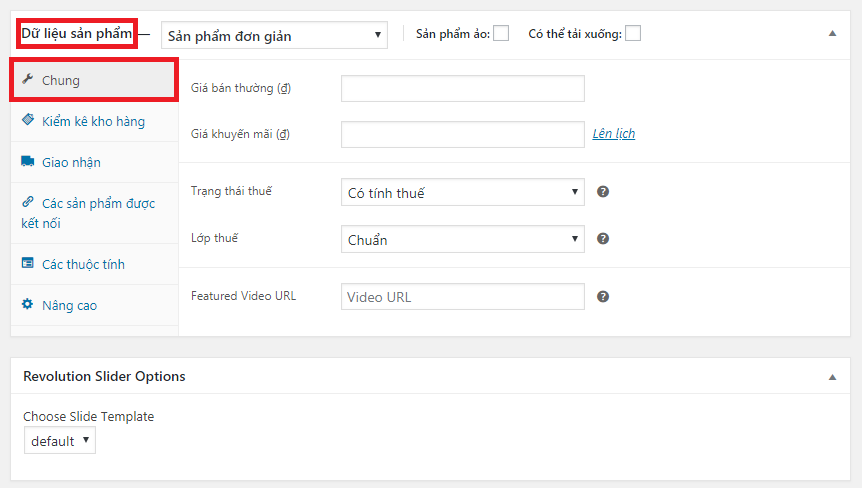862x488 pixels.
Task: Collapse the Dữ liệu sản phẩm panel
Action: click(x=832, y=34)
